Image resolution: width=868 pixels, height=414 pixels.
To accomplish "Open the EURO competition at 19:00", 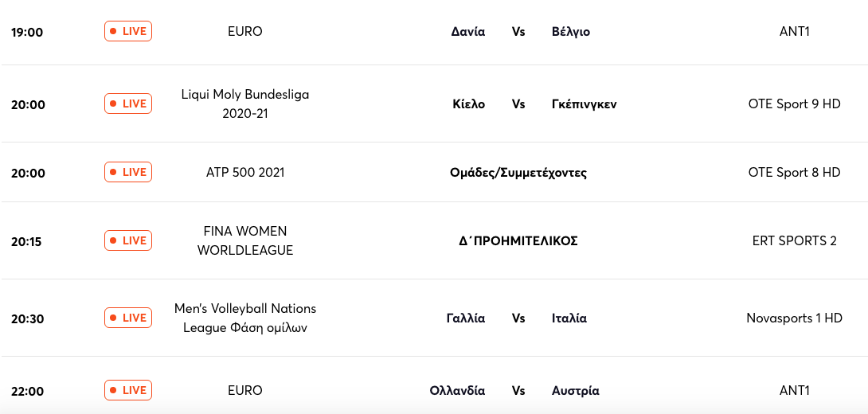I will click(245, 32).
